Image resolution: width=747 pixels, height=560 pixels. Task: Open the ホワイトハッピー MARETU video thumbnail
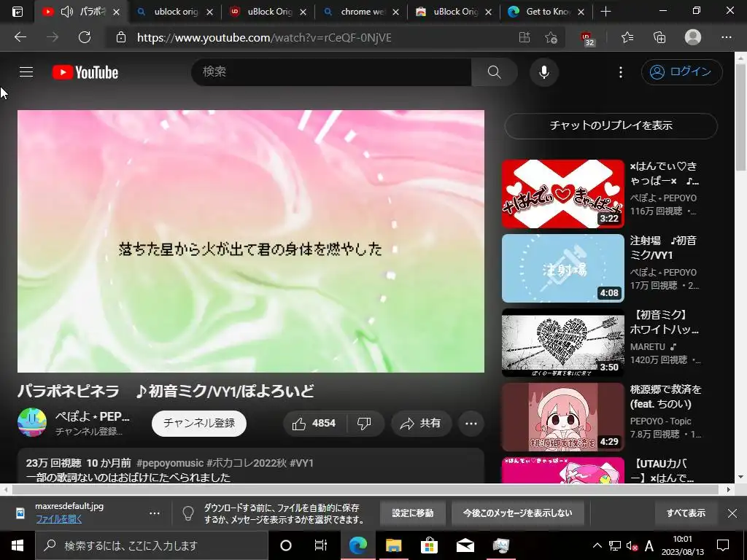point(562,343)
